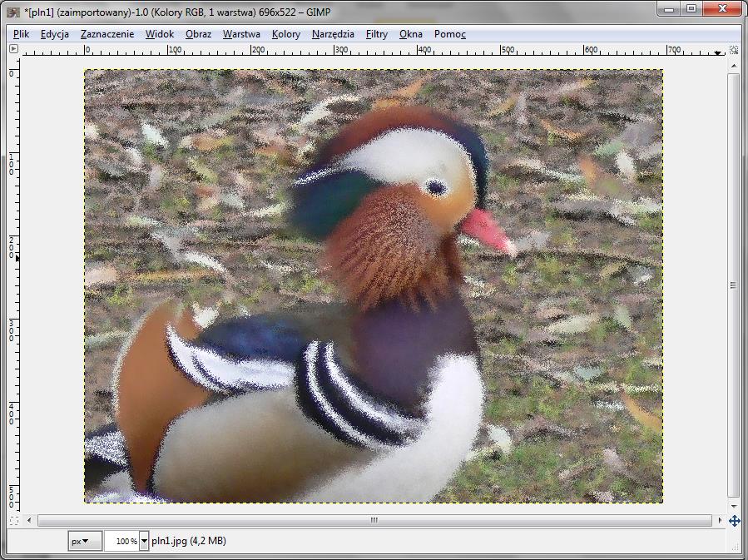
Task: Open the Pomoc menu
Action: [x=450, y=34]
